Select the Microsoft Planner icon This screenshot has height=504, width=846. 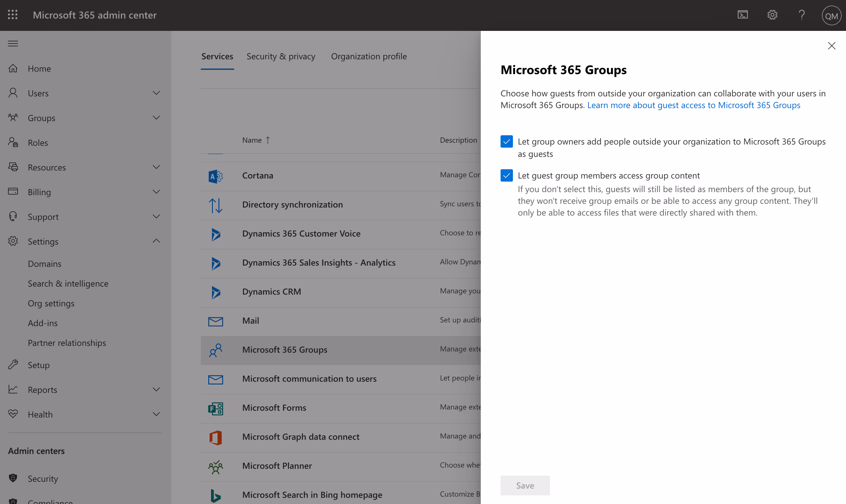coord(215,467)
